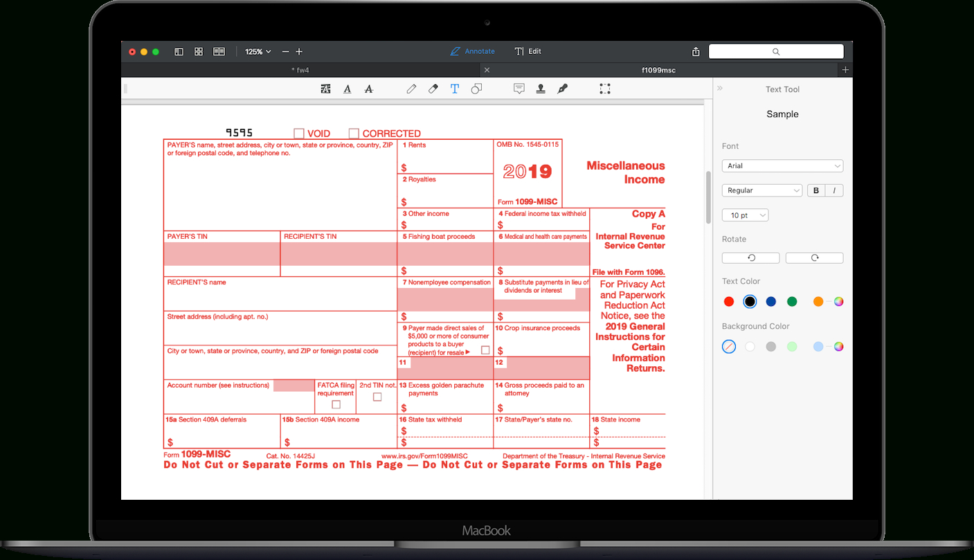Open the 10 pt size dropdown

745,215
